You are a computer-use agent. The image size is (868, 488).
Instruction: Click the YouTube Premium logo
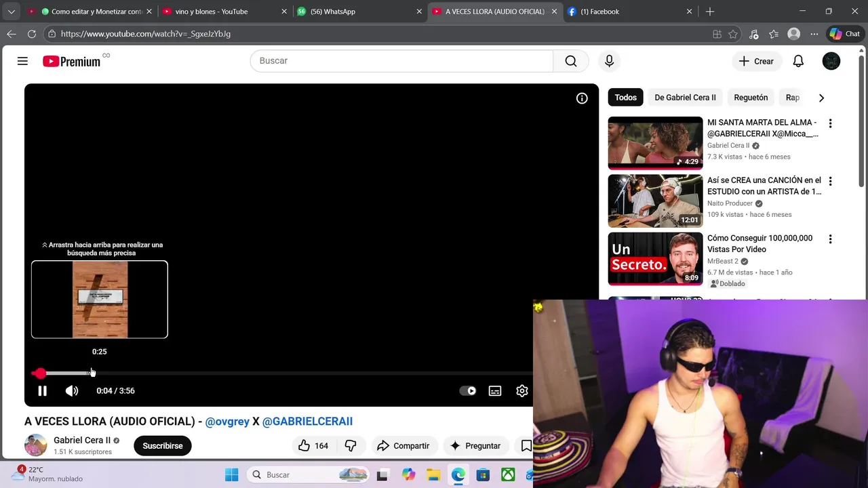pos(71,61)
